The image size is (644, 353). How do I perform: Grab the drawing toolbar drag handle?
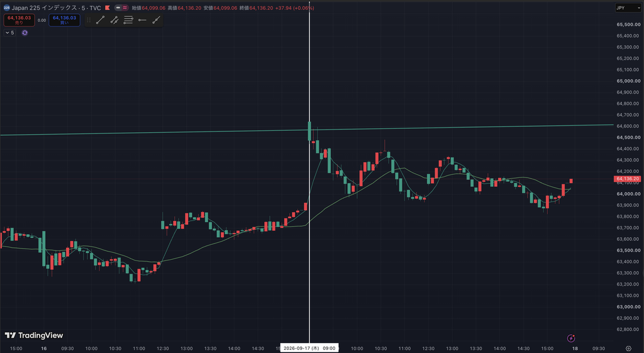click(x=89, y=20)
